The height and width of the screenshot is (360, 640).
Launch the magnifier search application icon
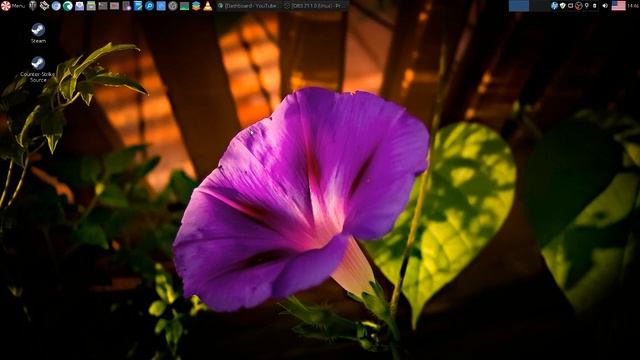coord(149,6)
